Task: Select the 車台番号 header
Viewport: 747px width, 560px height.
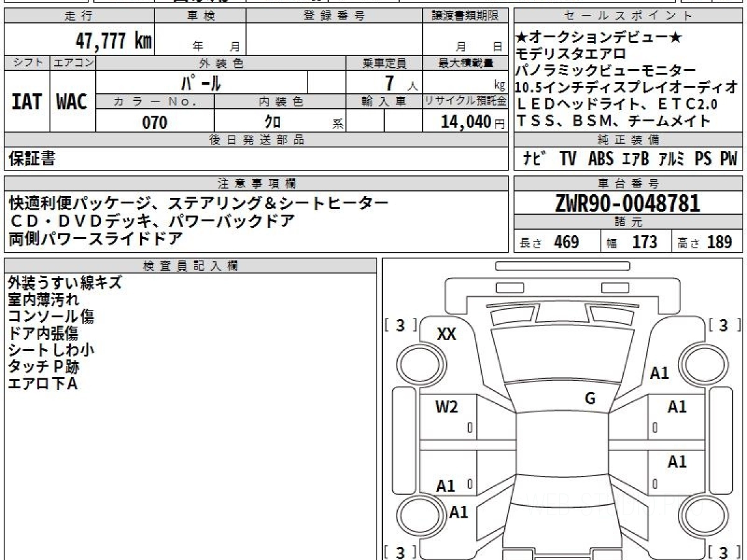Action: (x=629, y=184)
